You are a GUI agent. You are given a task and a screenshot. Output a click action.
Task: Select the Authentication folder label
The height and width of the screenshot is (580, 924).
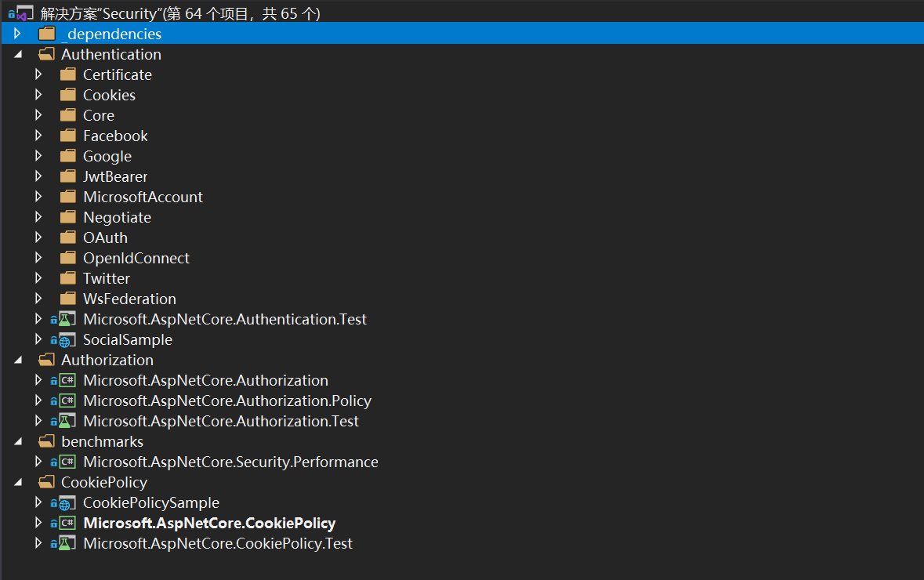pos(111,54)
